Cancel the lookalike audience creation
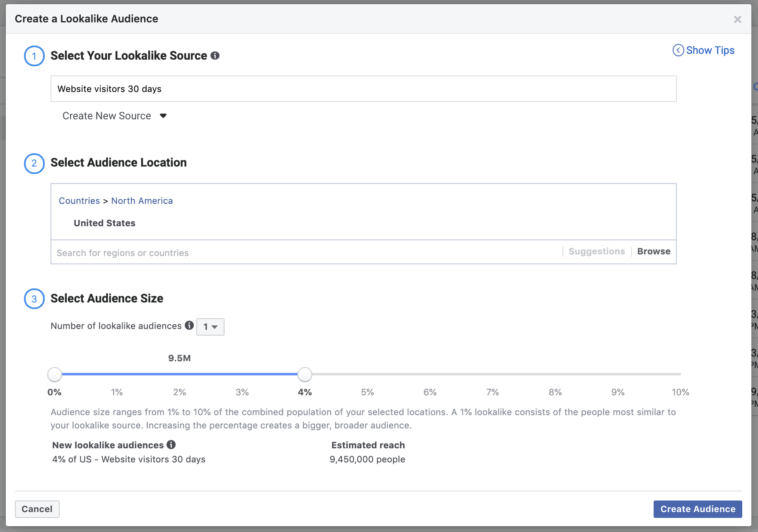The image size is (758, 532). pos(37,509)
